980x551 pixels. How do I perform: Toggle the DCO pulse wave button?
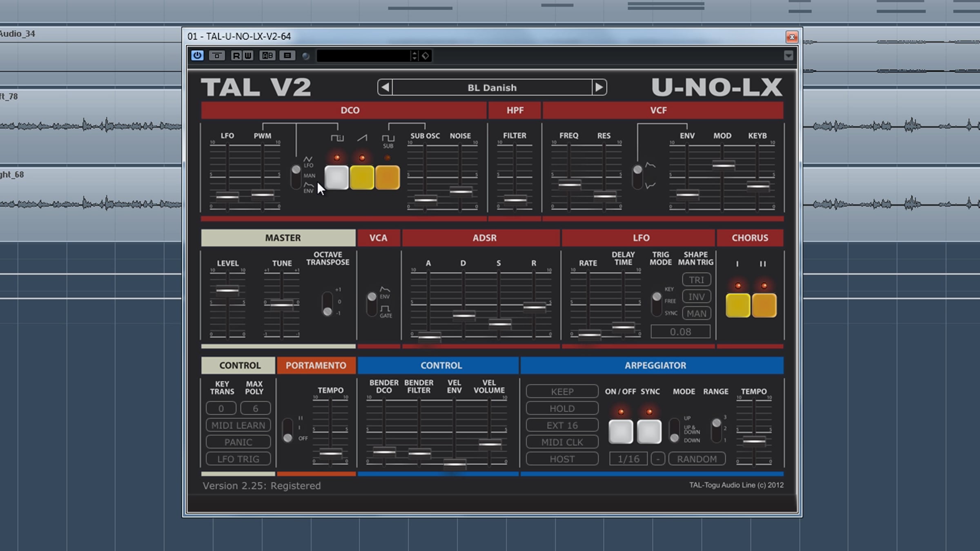337,178
